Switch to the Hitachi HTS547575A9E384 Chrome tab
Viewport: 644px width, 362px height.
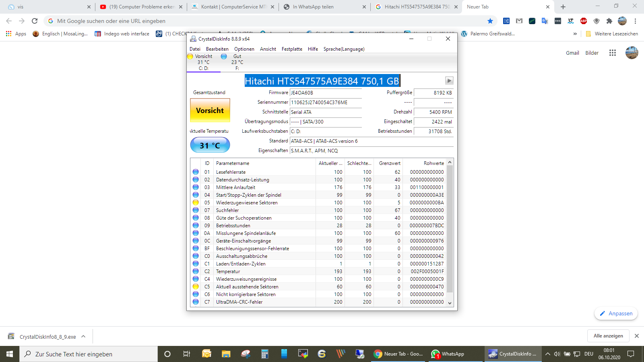(x=416, y=7)
